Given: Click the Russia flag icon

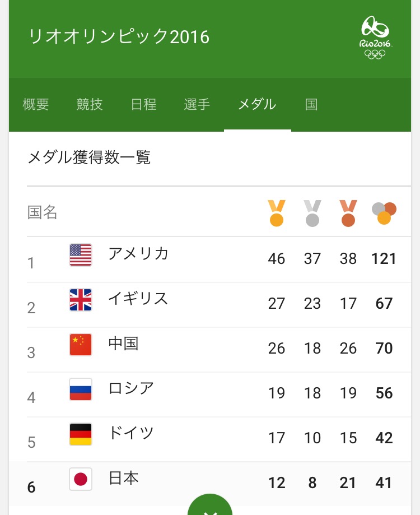Looking at the screenshot, I should pyautogui.click(x=81, y=389).
